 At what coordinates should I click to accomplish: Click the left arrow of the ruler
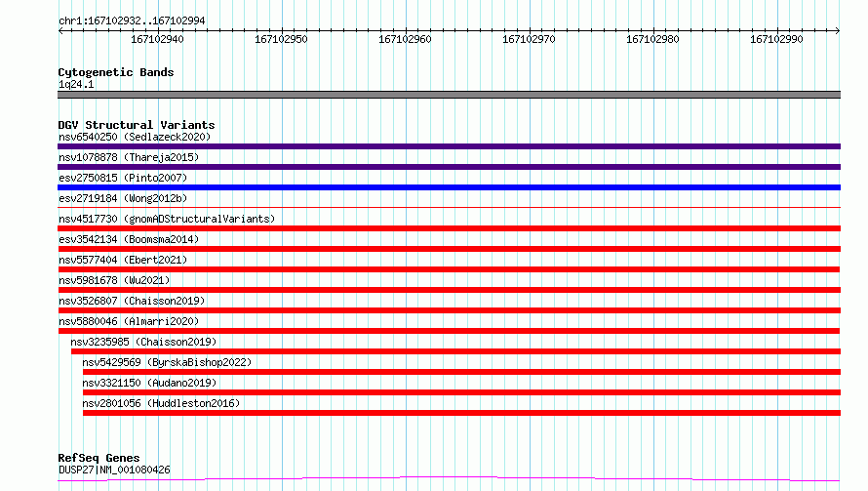point(60,30)
